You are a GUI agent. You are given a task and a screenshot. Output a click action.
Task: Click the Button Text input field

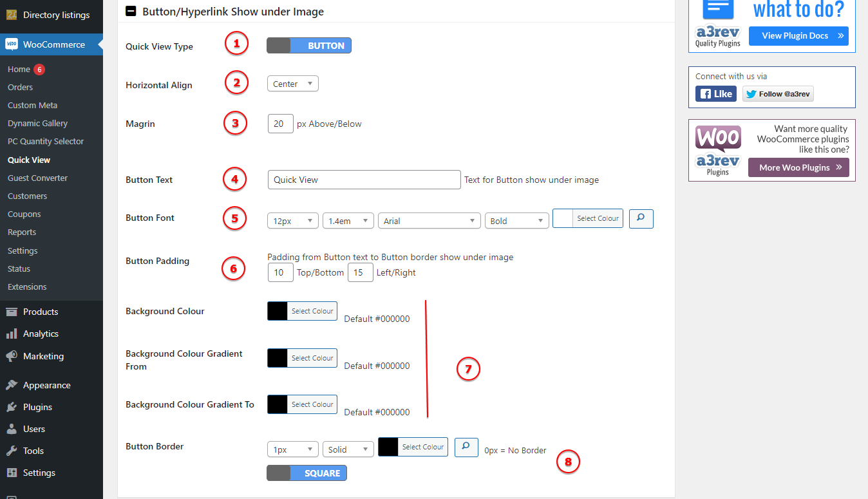364,180
